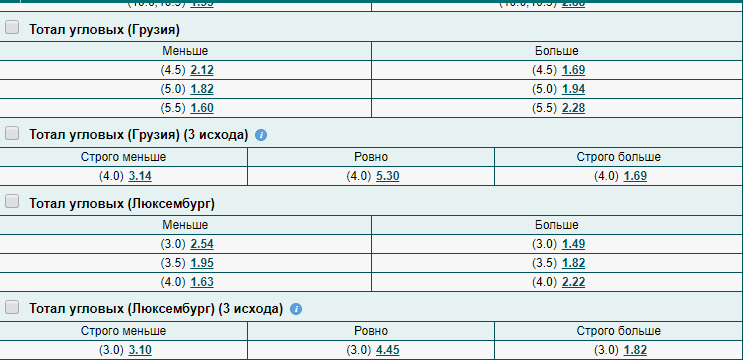Pick Люксембург Строго меньше 3.0 odds 3.10

pyautogui.click(x=140, y=351)
